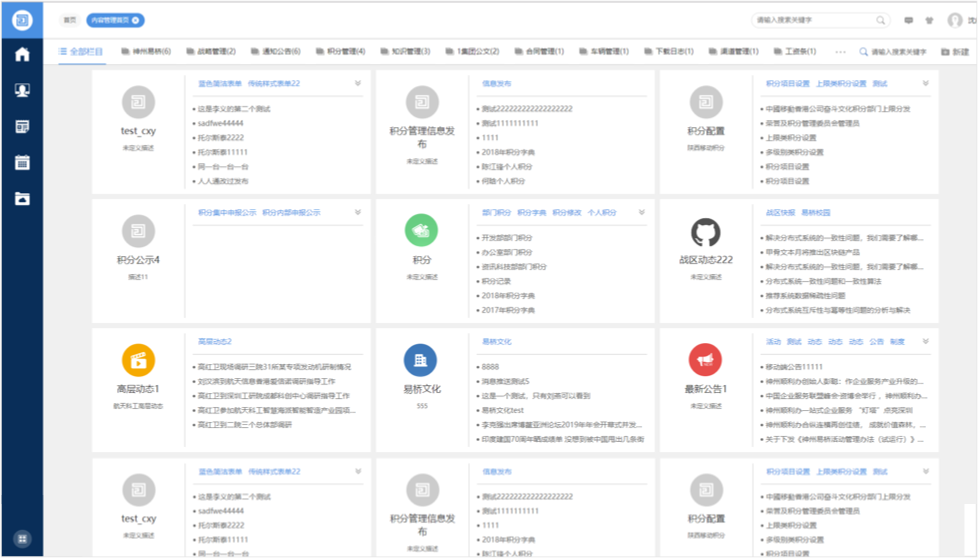
Task: Click the message icon in the top bar
Action: 909,20
